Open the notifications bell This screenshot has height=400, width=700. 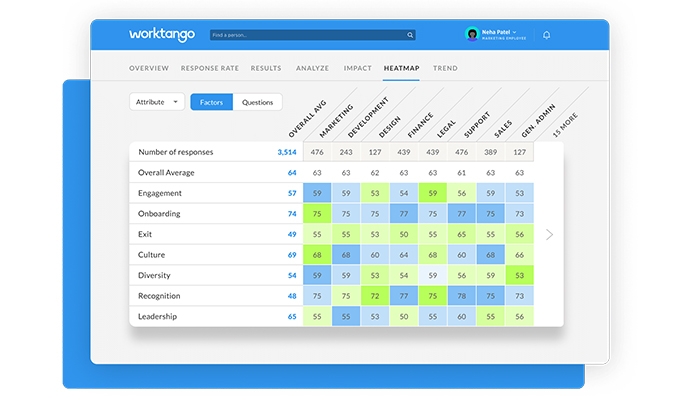546,35
